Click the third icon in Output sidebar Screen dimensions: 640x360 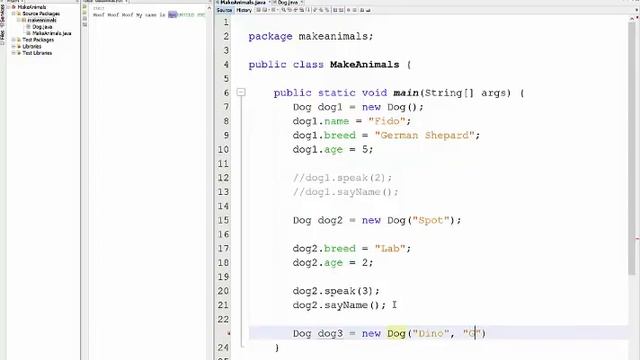pos(84,18)
